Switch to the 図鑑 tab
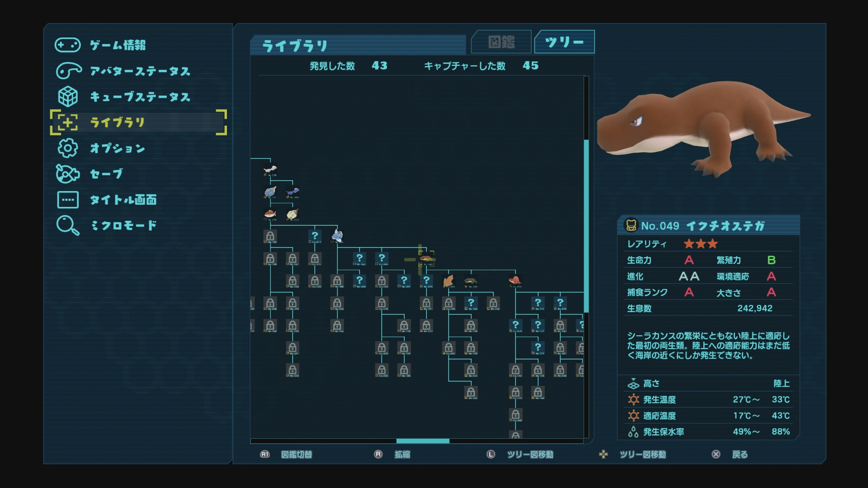The height and width of the screenshot is (488, 868). [501, 42]
